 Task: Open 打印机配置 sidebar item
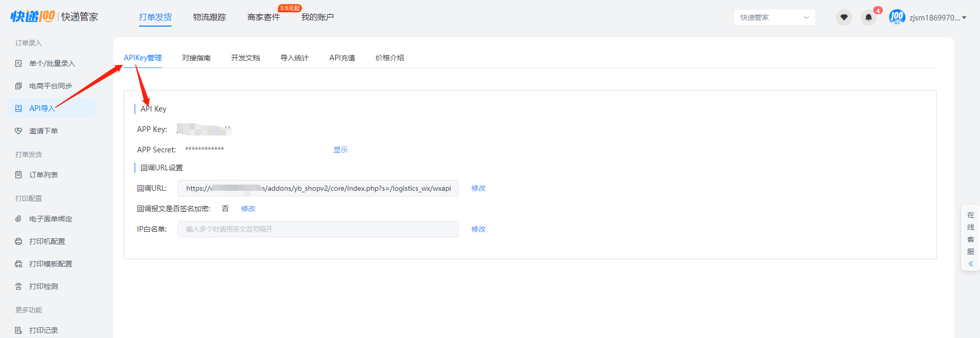(x=47, y=241)
